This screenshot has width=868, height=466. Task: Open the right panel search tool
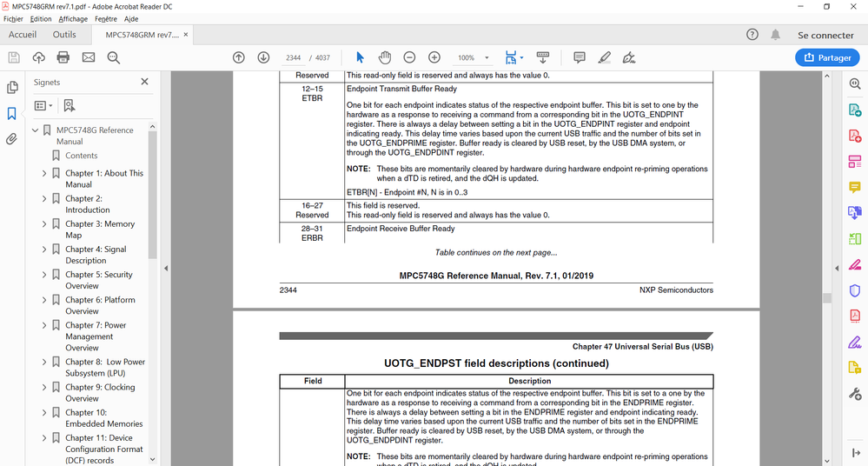[855, 83]
